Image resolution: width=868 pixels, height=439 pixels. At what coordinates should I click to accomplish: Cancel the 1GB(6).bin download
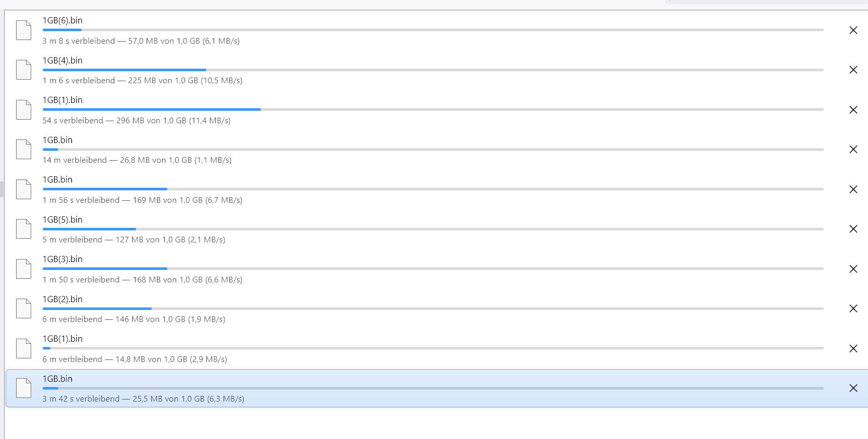(853, 30)
